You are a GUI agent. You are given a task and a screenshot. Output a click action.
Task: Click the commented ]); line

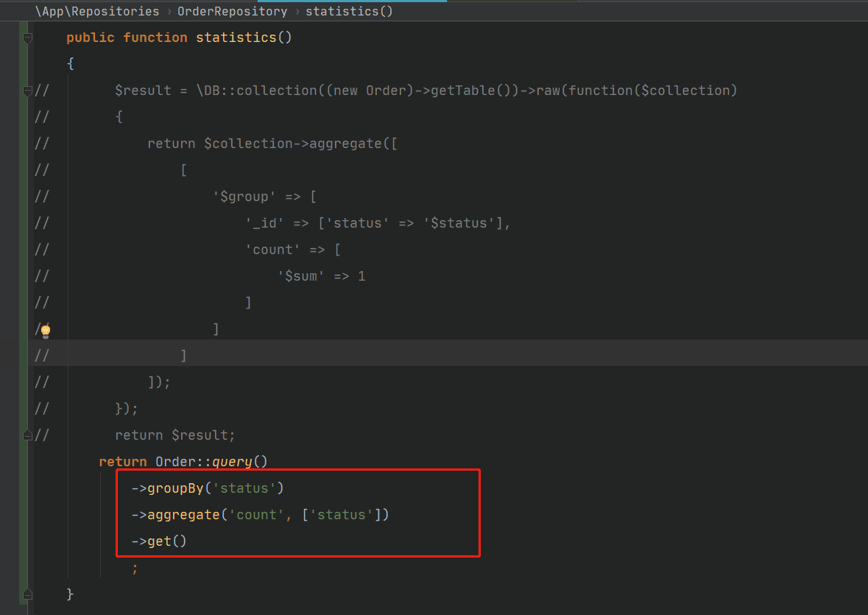[x=159, y=382]
